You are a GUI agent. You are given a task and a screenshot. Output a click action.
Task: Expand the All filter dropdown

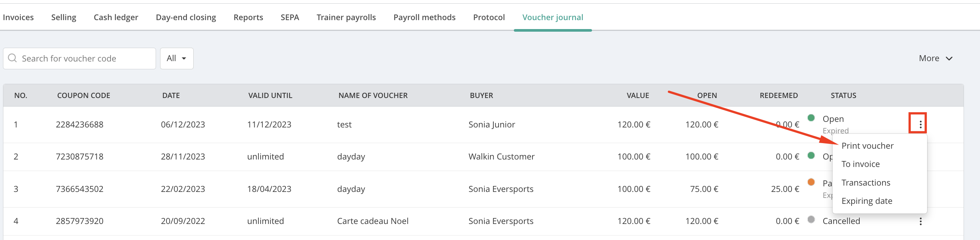pyautogui.click(x=176, y=58)
